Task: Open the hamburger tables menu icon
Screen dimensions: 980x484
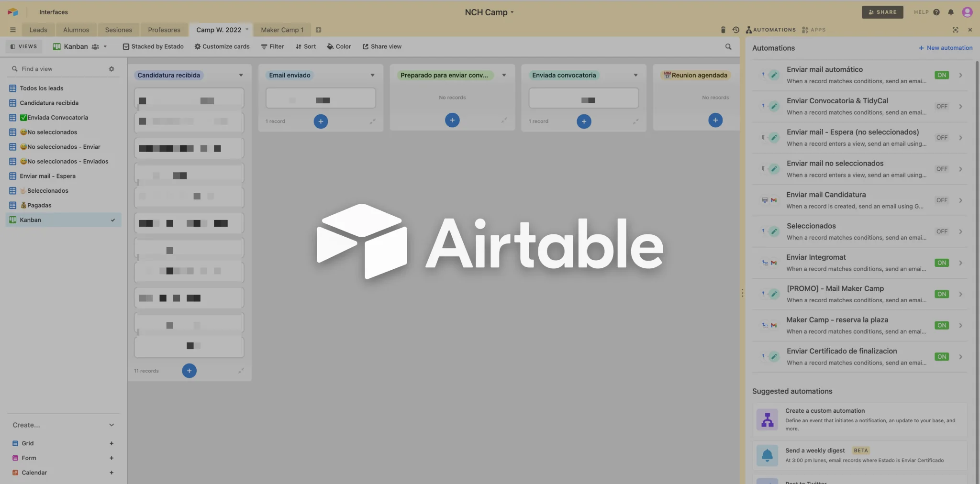Action: (x=13, y=30)
